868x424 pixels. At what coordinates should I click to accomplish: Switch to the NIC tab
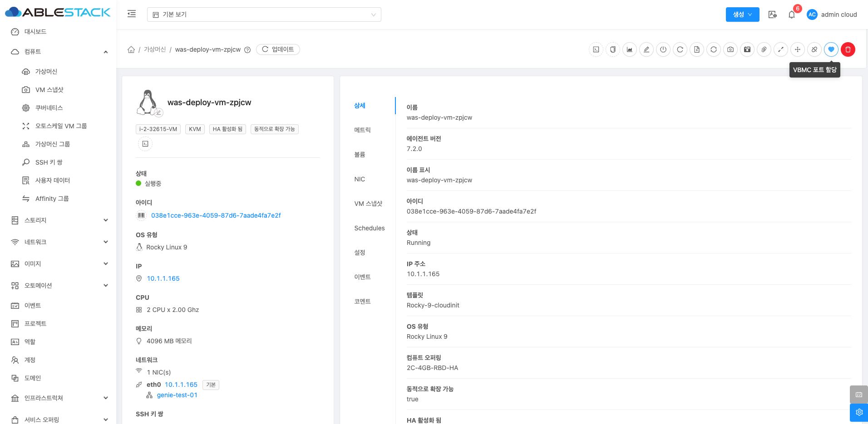360,179
